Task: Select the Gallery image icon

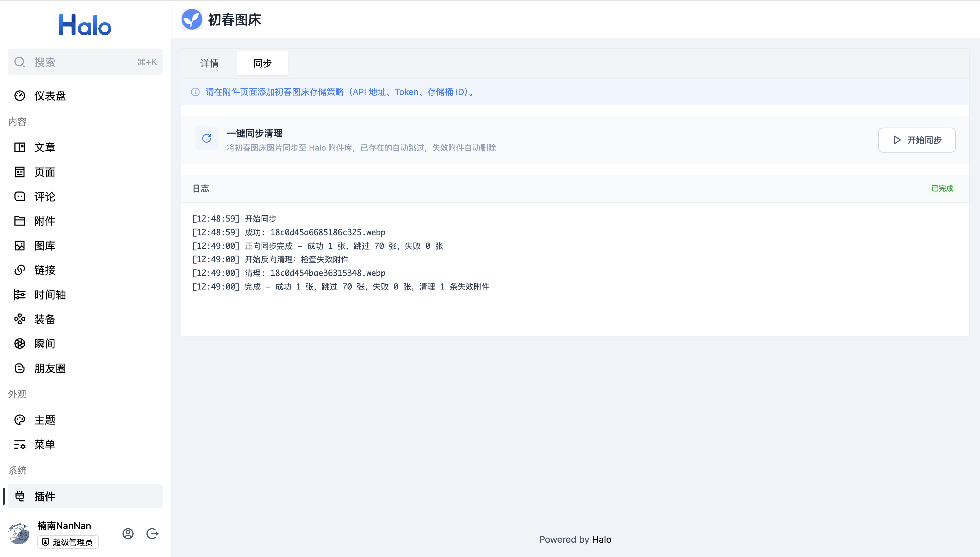Action: click(20, 246)
